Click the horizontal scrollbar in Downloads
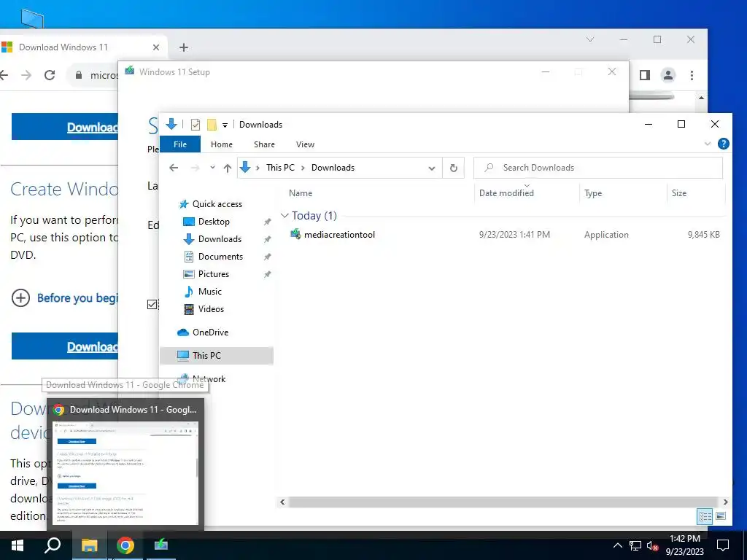 (x=503, y=502)
